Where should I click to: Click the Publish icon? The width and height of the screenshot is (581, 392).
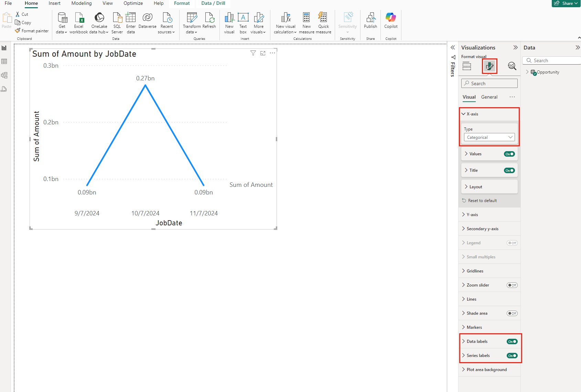click(x=370, y=19)
